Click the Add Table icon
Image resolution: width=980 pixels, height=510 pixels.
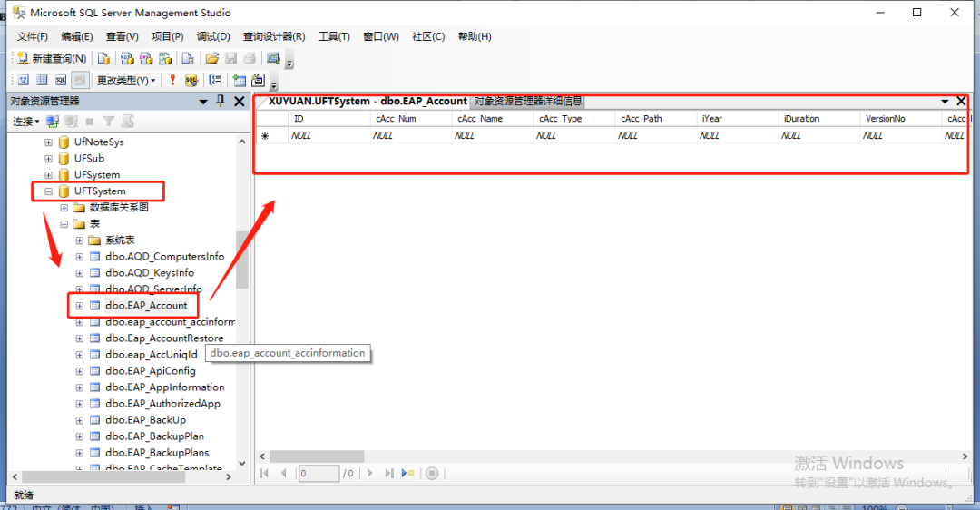click(x=240, y=80)
